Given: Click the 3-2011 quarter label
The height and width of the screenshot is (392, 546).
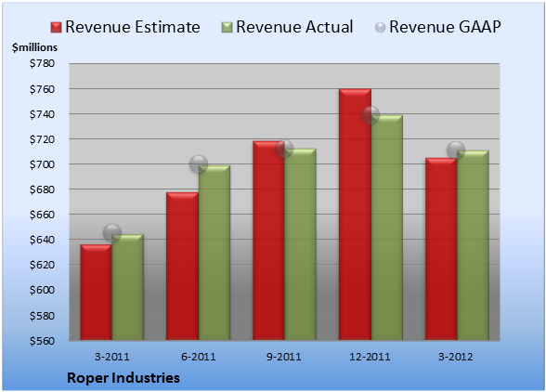Looking at the screenshot, I should (x=112, y=357).
